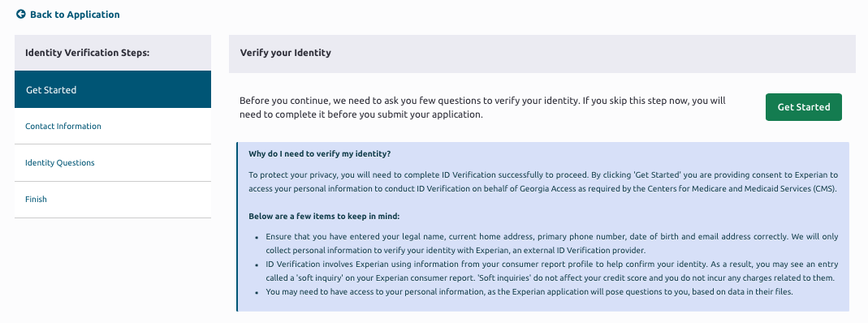The width and height of the screenshot is (868, 323).
Task: Select the bullet about soft inquiry entries
Action: click(x=552, y=270)
